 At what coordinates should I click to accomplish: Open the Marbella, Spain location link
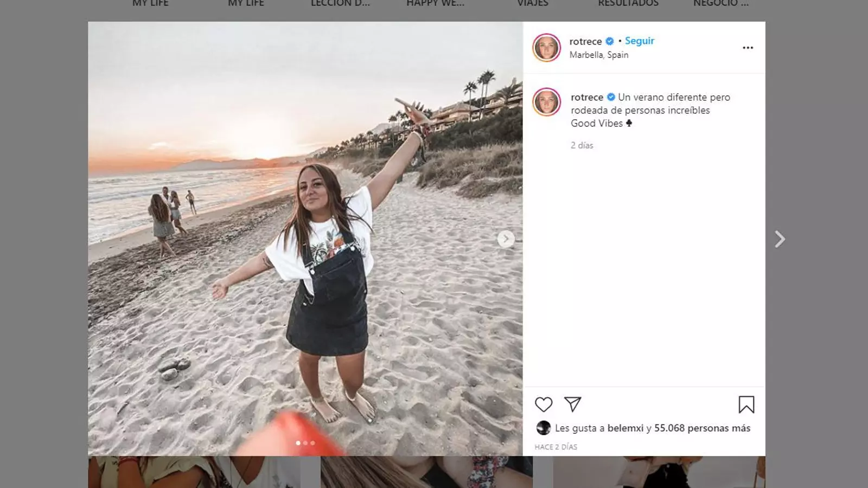pos(598,55)
